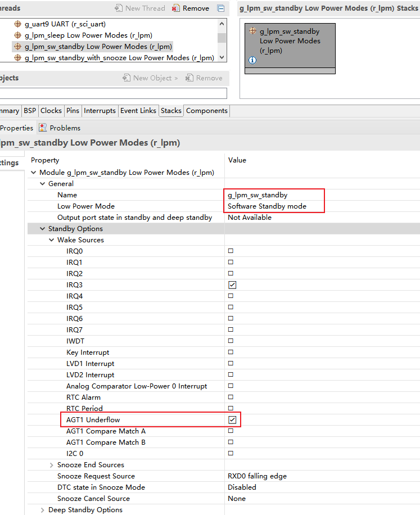Collapse the Wake Sources tree node

tap(52, 240)
